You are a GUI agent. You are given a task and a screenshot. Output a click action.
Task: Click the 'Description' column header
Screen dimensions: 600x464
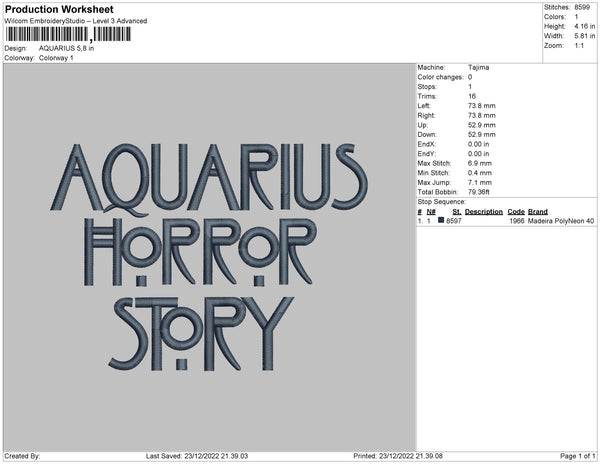(x=484, y=212)
